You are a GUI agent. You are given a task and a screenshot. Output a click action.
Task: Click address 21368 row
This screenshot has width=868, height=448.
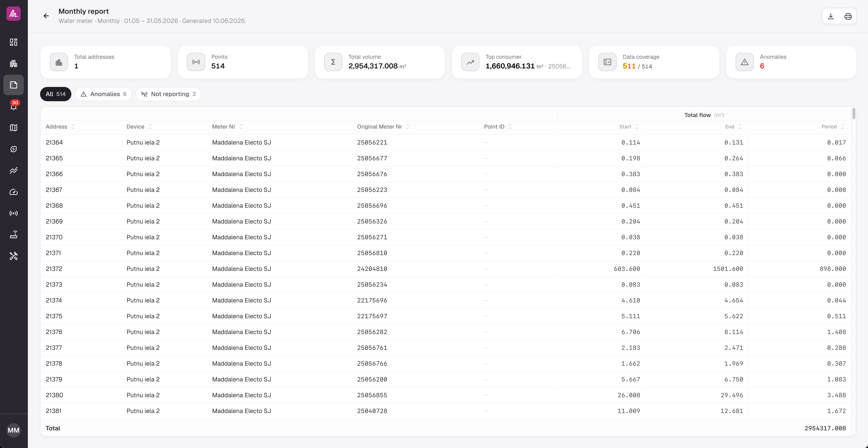pos(446,205)
